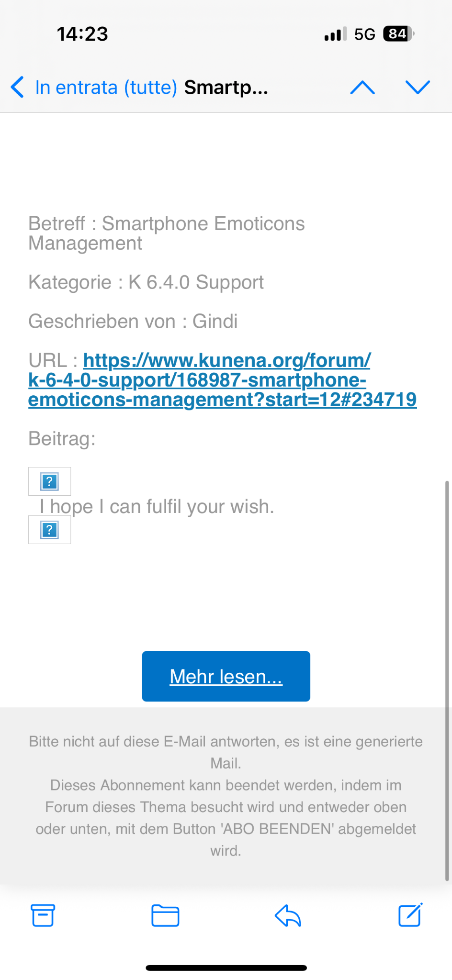Tap the battery 84 status indicator
This screenshot has height=980, width=452.
point(398,34)
